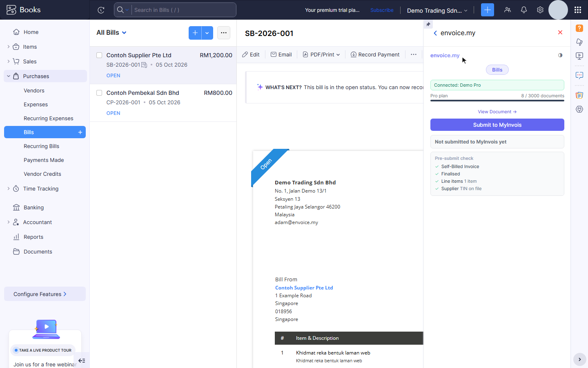Open the settings gear
The height and width of the screenshot is (368, 588).
[x=540, y=10]
